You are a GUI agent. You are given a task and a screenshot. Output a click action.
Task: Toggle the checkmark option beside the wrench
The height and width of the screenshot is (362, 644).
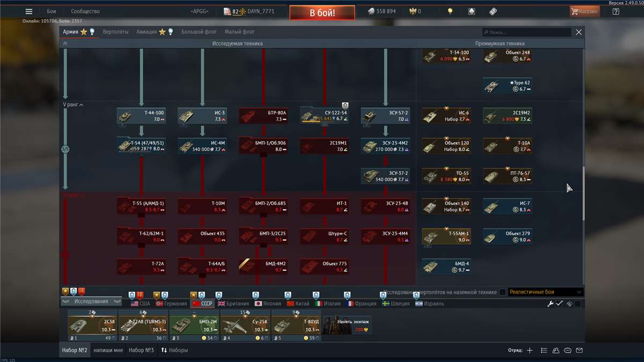[559, 304]
